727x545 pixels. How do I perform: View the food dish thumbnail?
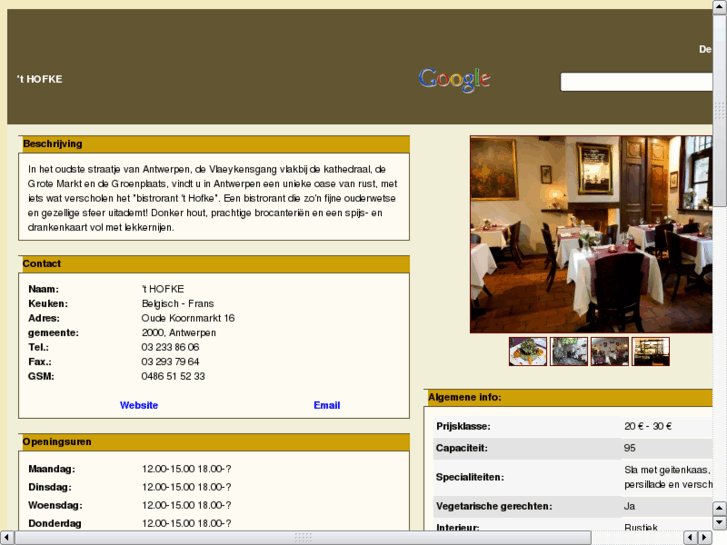pos(528,352)
